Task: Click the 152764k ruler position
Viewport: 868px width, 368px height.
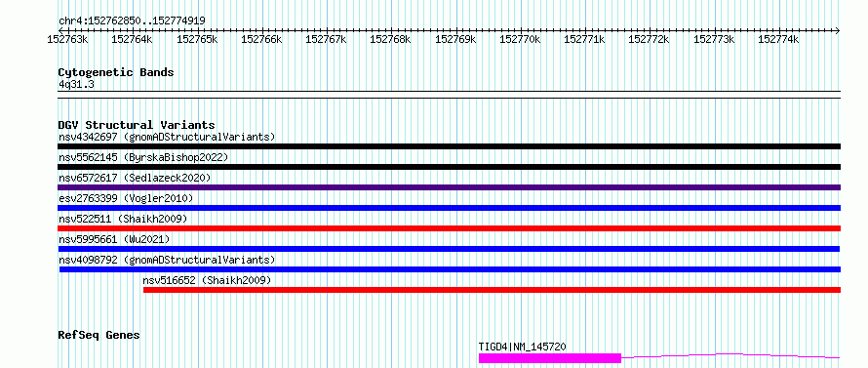Action: 132,39
